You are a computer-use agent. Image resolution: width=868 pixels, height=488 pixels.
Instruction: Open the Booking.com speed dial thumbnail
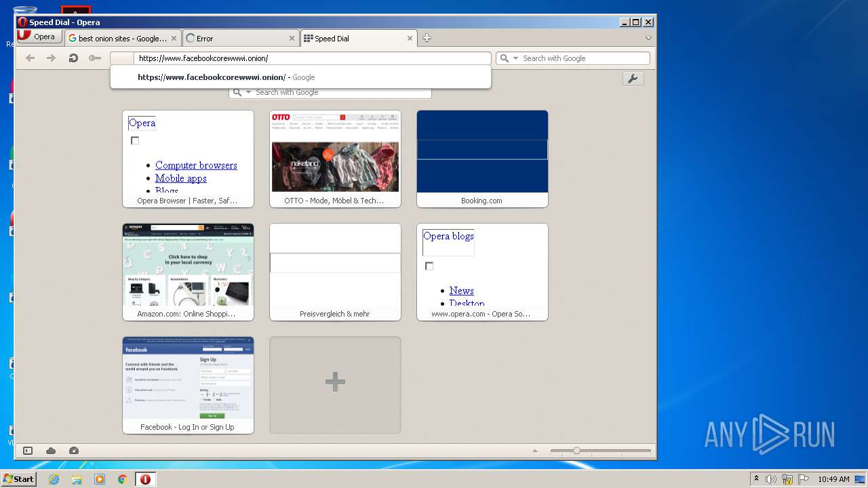(x=482, y=159)
